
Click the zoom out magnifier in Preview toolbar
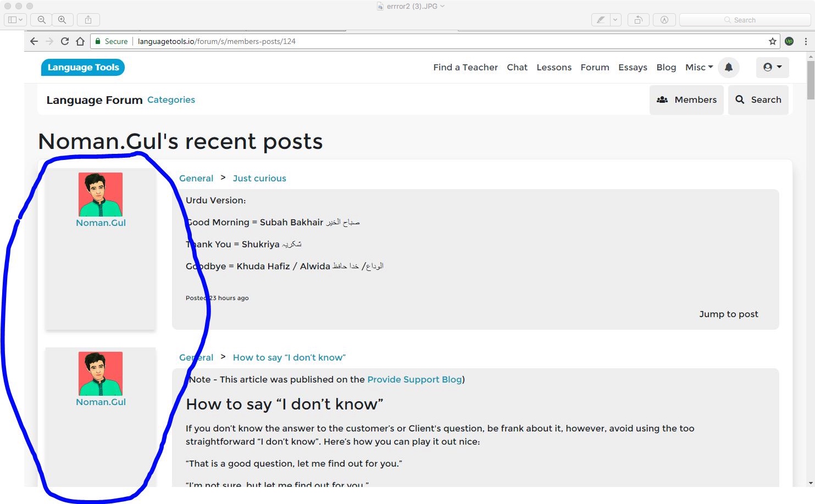(41, 20)
